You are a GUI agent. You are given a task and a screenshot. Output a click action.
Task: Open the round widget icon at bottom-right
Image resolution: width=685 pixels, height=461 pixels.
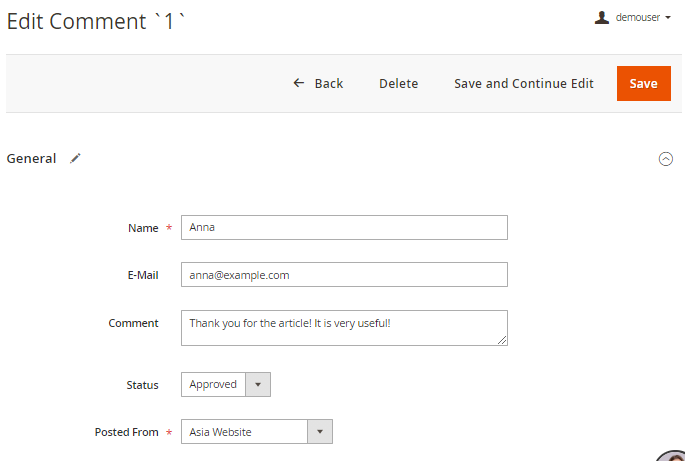pos(672,454)
